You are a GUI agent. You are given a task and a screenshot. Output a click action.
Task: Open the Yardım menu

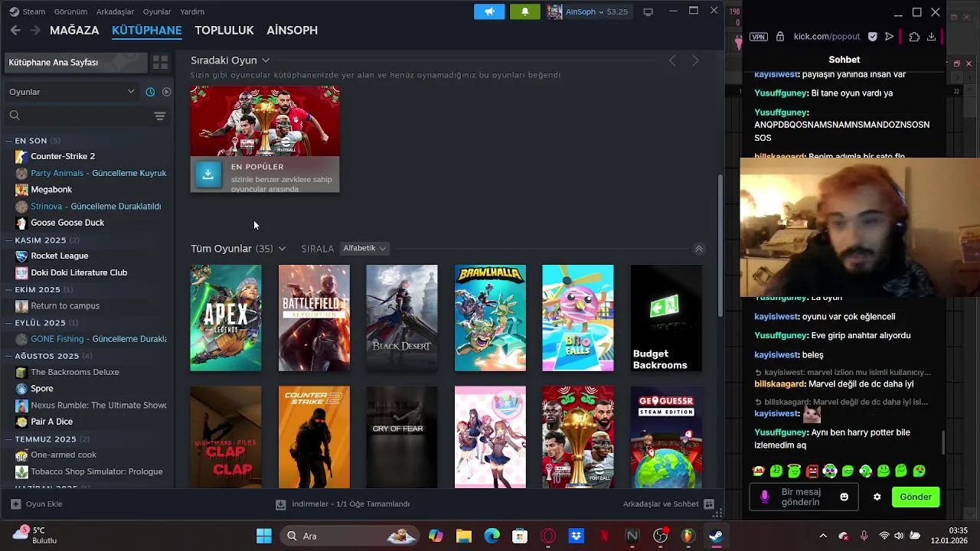click(192, 11)
